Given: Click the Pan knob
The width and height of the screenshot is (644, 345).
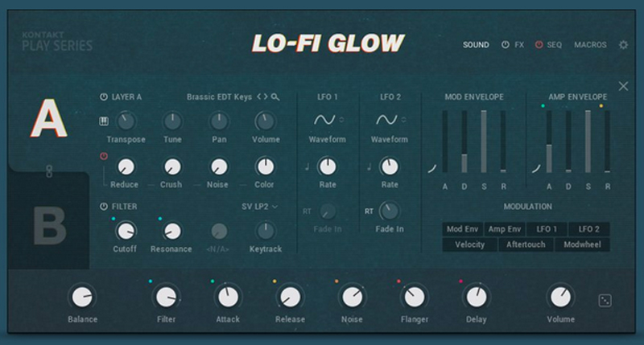Looking at the screenshot, I should click(219, 121).
